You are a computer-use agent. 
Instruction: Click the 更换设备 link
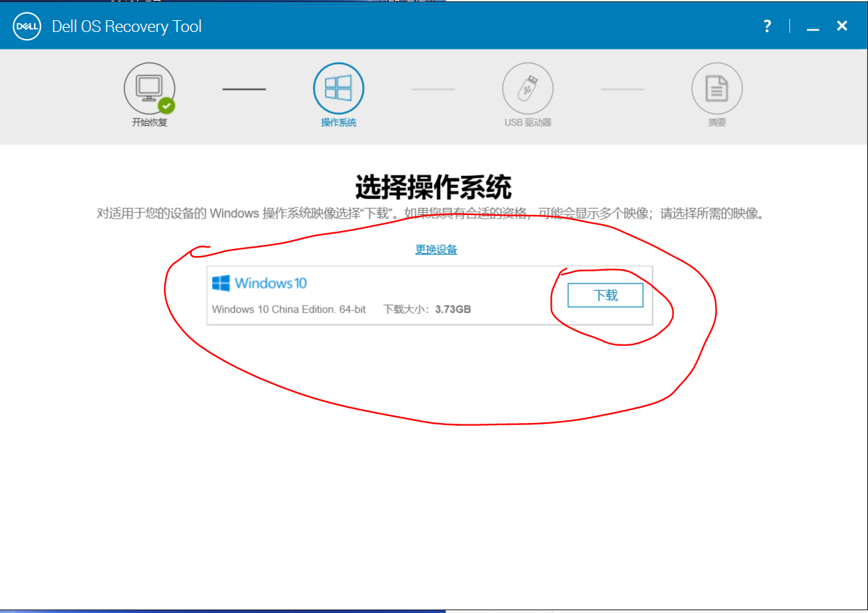[436, 250]
